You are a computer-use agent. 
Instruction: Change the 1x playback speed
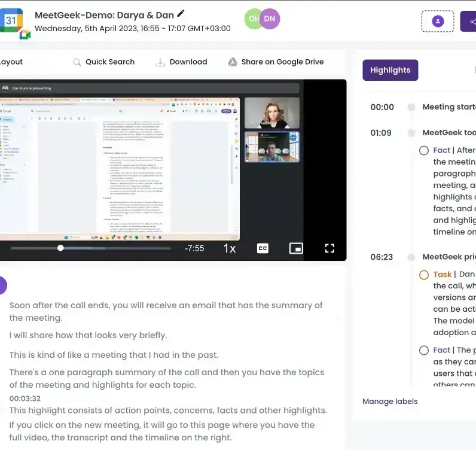pos(230,248)
